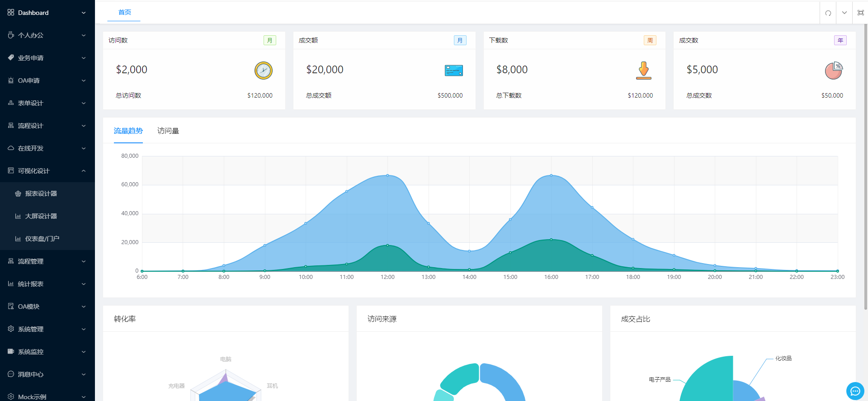Click the refresh icon in top bar

(x=828, y=13)
